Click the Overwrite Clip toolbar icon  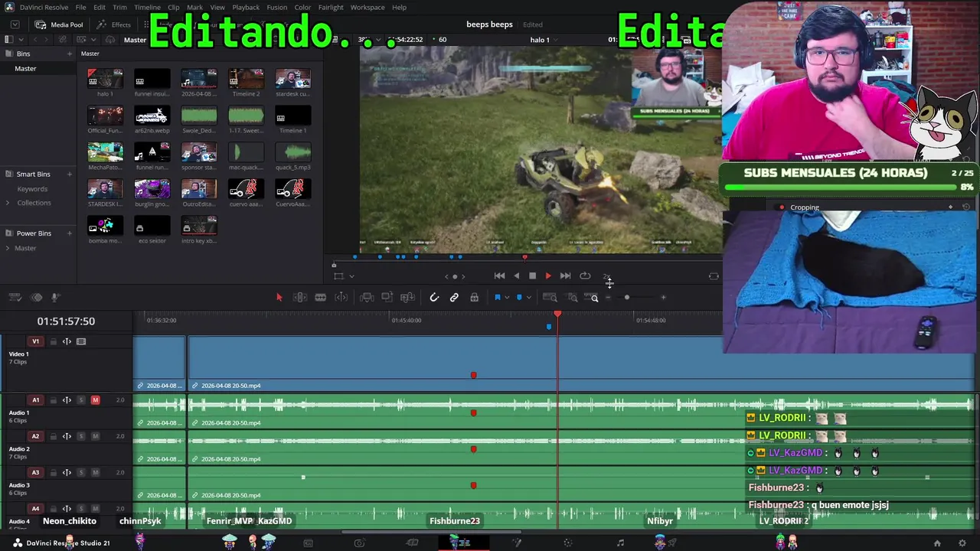tap(387, 297)
